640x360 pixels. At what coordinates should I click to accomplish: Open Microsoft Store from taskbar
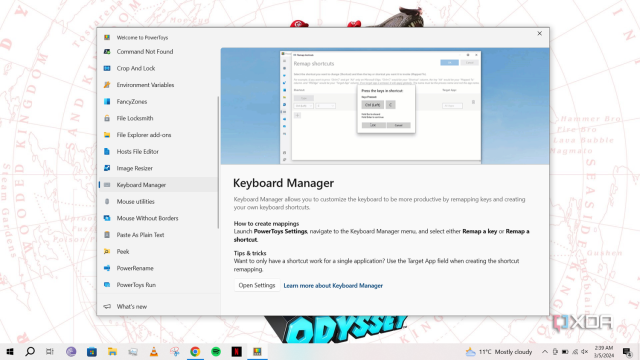(x=92, y=351)
